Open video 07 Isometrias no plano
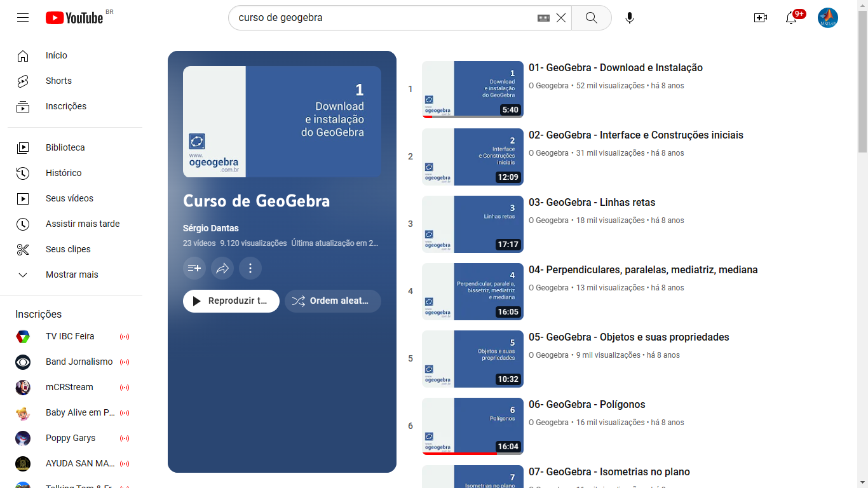868x488 pixels. click(x=609, y=471)
